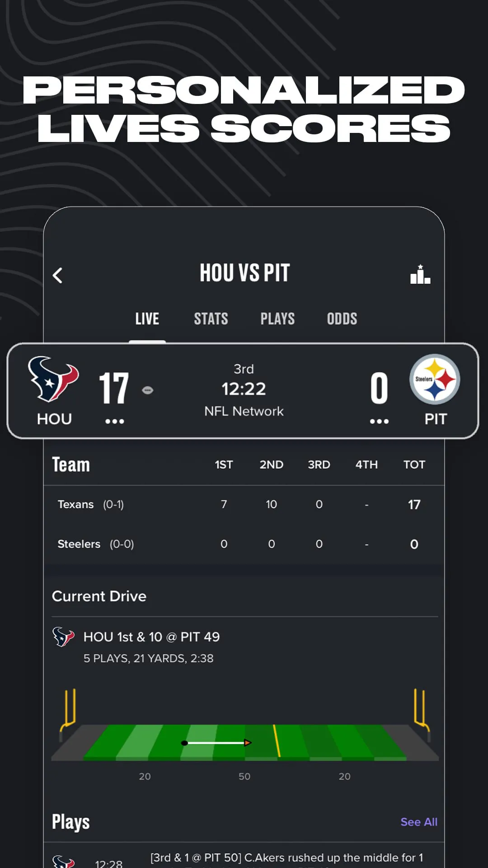Click the Steelers (0-0) team row
Viewport: 488px width, 868px height.
(95, 544)
